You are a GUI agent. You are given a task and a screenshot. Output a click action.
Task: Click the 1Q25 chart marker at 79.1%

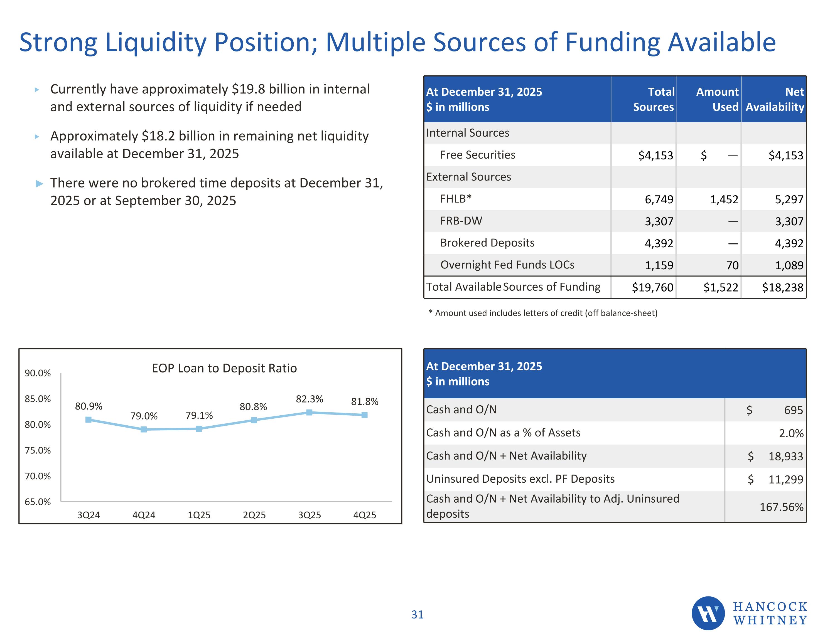click(x=199, y=429)
